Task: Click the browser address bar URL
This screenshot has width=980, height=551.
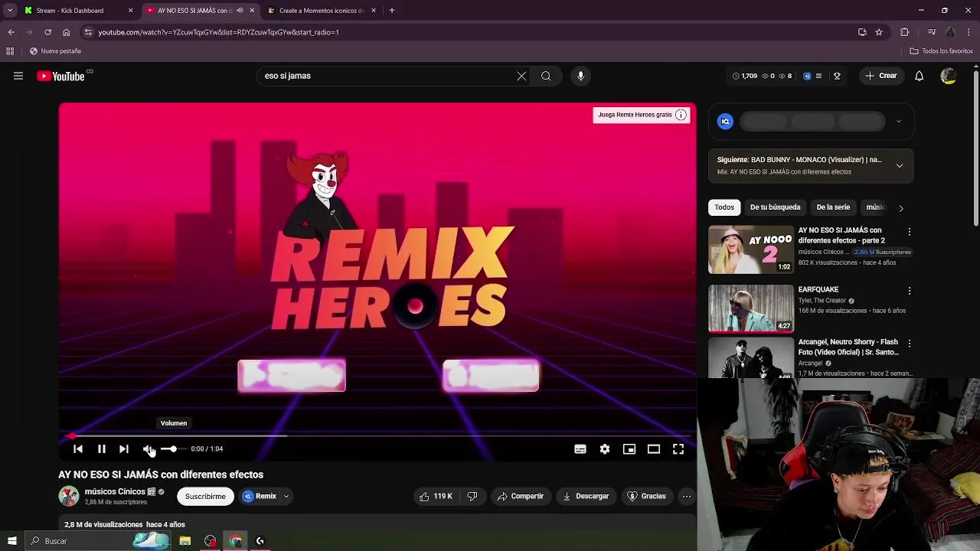Action: coord(218,32)
